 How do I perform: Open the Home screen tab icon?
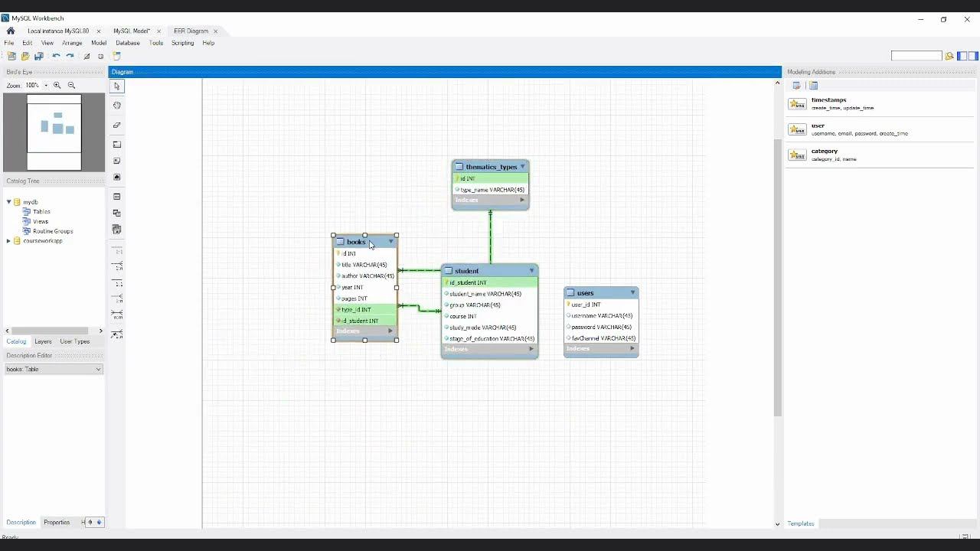tap(11, 31)
